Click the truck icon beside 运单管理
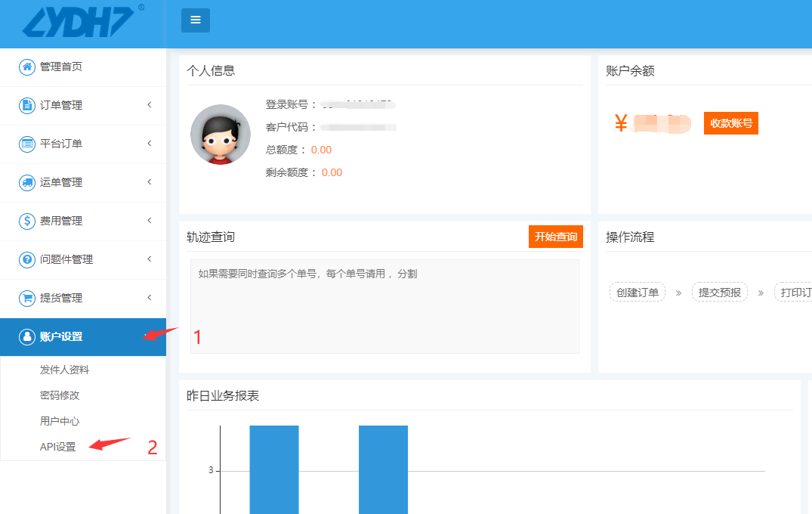 (27, 182)
